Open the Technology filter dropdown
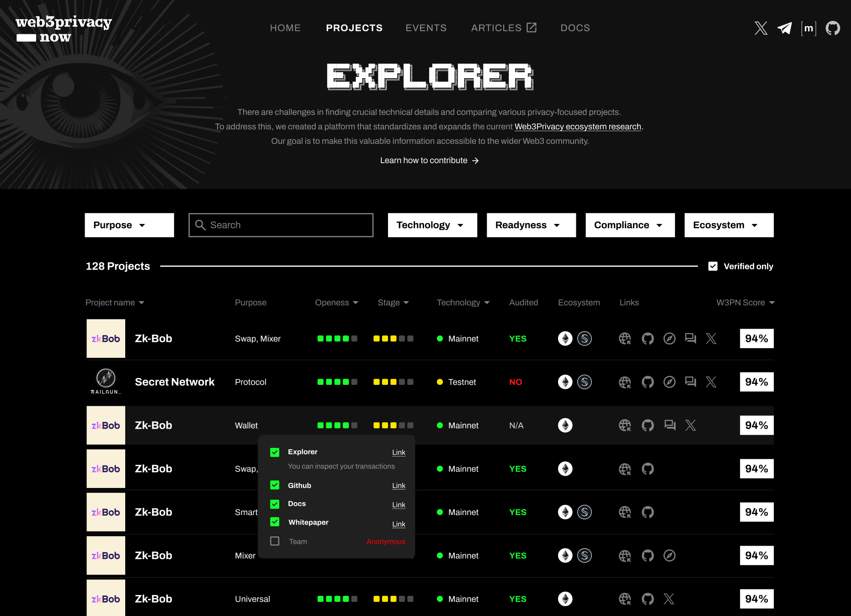The width and height of the screenshot is (851, 616). (x=432, y=225)
